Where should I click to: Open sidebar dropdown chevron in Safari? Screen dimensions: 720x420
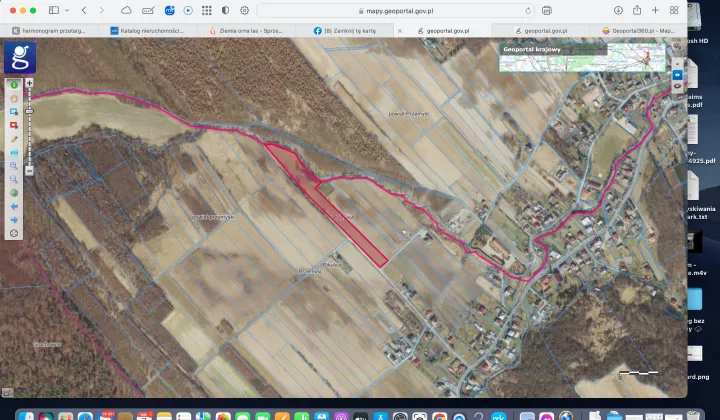pos(67,11)
